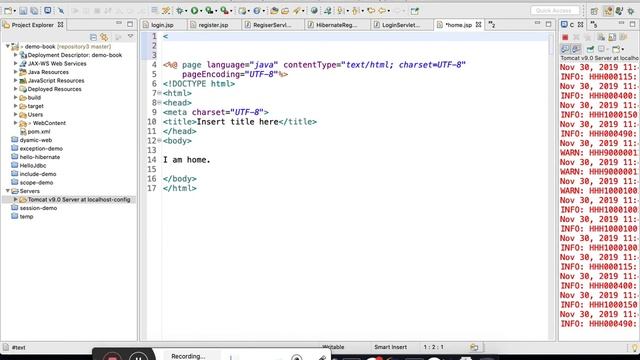Image resolution: width=640 pixels, height=360 pixels.
Task: Open the RegiserServl... editor tab
Action: 272,25
